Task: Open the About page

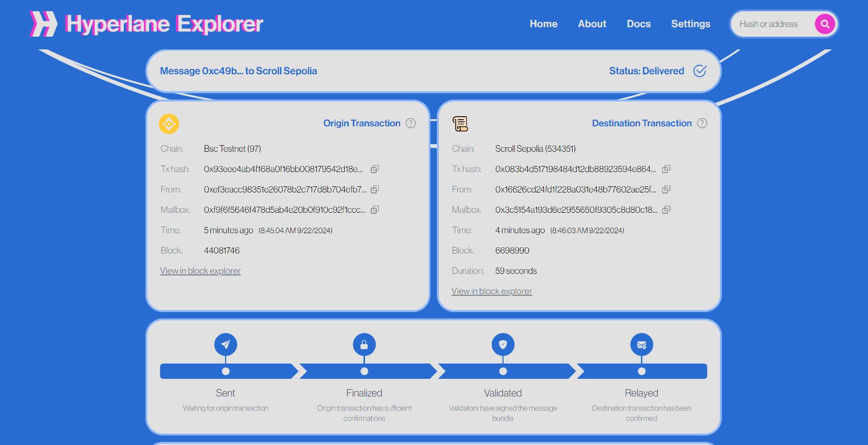Action: 592,24
